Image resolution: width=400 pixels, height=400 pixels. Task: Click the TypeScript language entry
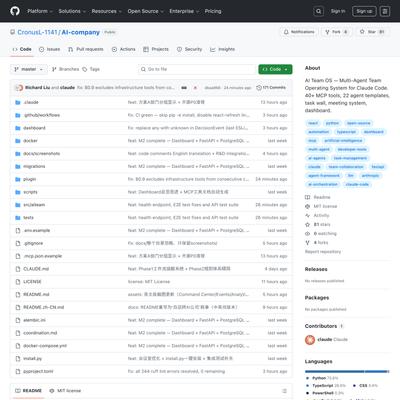[x=326, y=386]
